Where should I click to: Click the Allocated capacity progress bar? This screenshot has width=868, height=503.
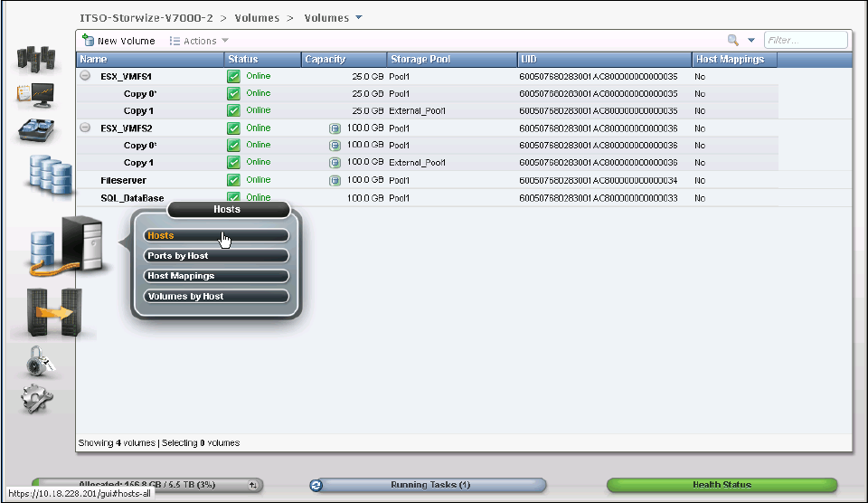(x=146, y=485)
